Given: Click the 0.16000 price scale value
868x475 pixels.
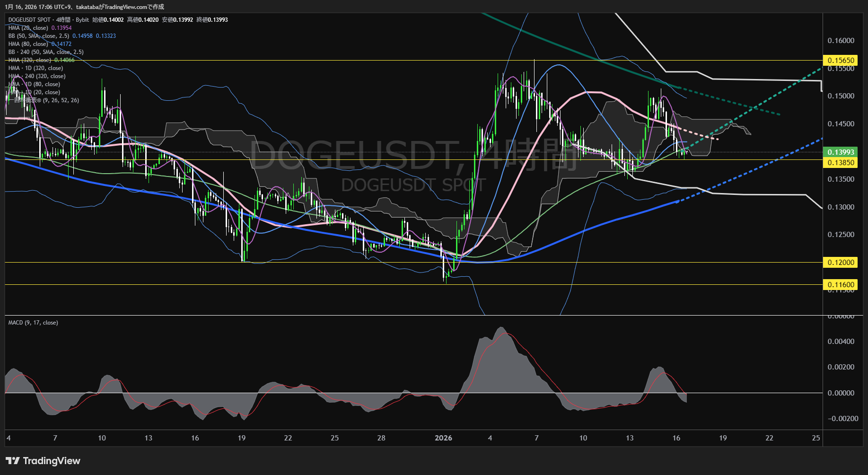Looking at the screenshot, I should click(x=841, y=41).
